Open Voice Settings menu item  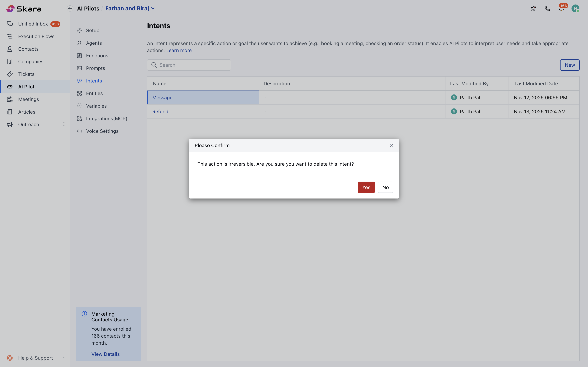pos(102,131)
